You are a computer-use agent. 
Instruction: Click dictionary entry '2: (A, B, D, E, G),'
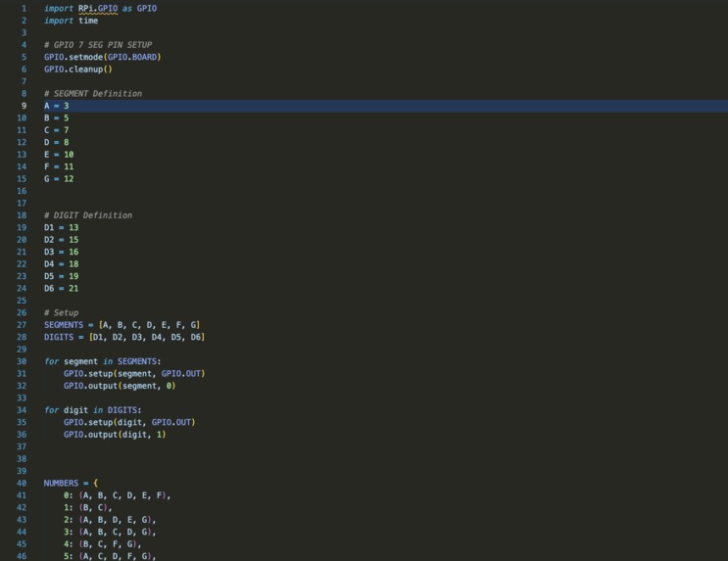110,520
